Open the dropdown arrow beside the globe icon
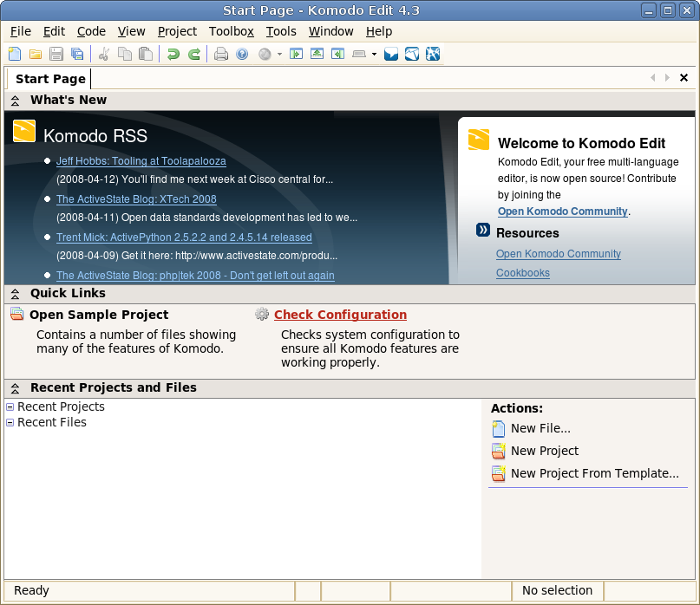The width and height of the screenshot is (700, 605). [279, 54]
